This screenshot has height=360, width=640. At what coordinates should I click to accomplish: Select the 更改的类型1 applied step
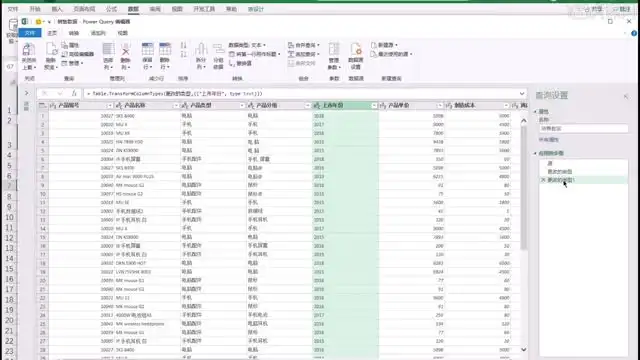(583, 180)
